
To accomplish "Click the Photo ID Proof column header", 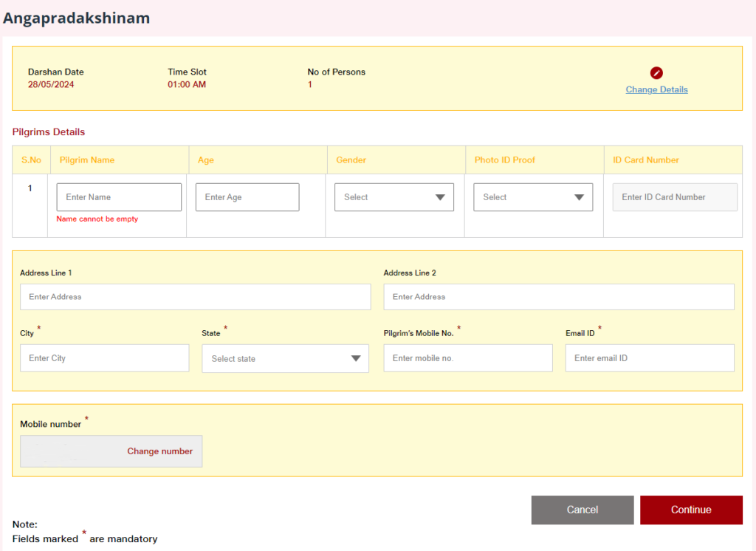I will (505, 160).
